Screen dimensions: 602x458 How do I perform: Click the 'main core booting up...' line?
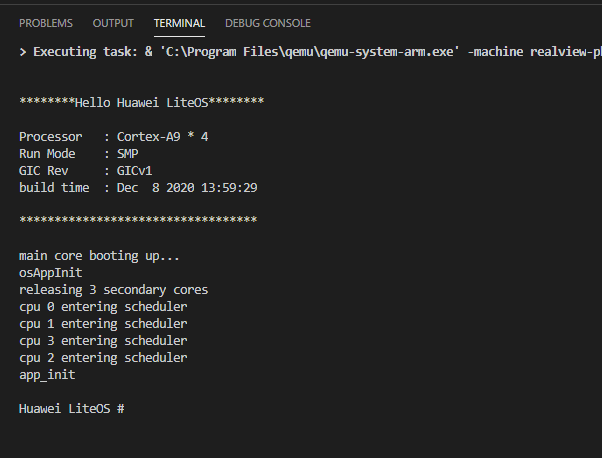pos(99,256)
